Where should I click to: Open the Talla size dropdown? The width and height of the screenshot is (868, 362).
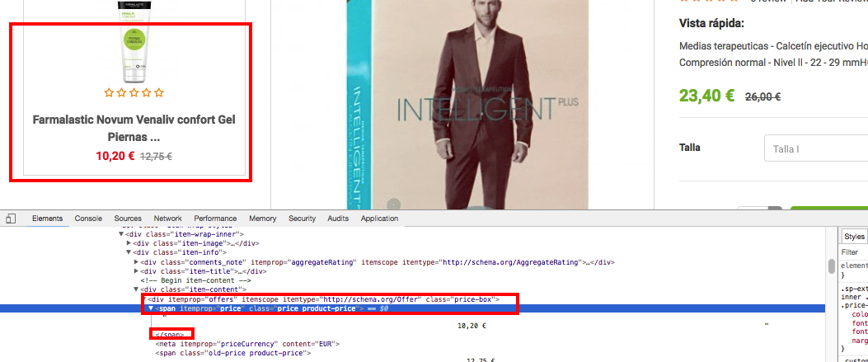pos(816,149)
